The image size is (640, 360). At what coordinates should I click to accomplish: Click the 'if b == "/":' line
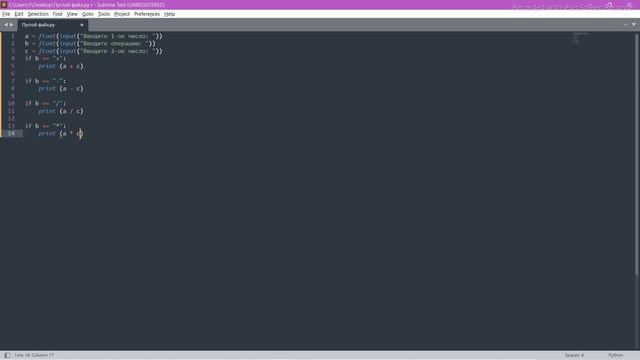tap(45, 103)
